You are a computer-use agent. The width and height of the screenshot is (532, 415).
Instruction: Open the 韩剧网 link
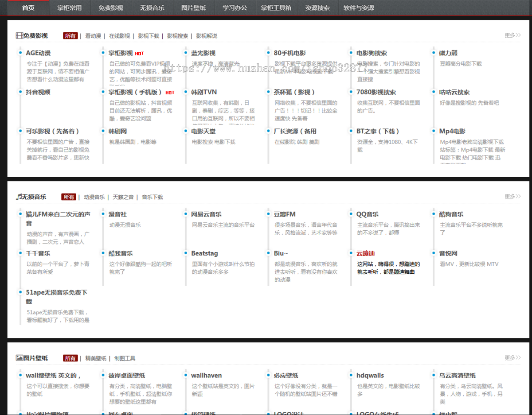pyautogui.click(x=117, y=131)
